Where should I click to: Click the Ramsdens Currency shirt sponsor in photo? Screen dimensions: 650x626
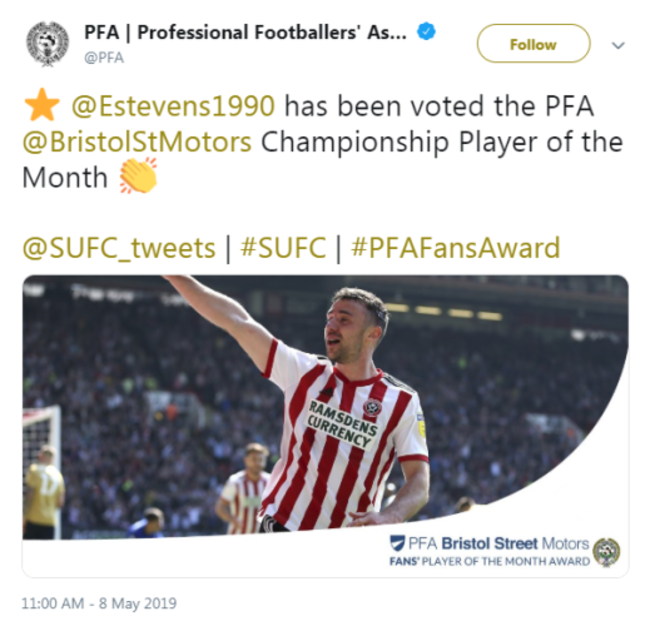tap(342, 420)
